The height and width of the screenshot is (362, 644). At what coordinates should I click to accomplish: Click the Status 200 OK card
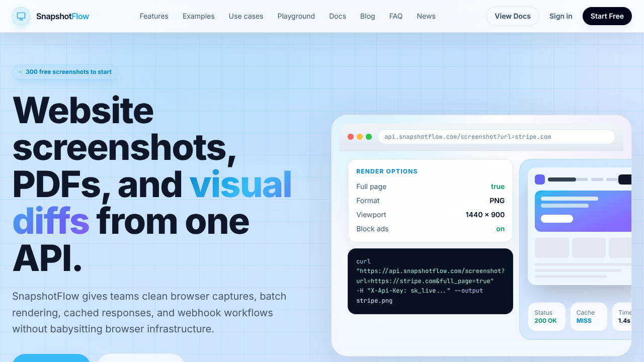click(x=547, y=316)
